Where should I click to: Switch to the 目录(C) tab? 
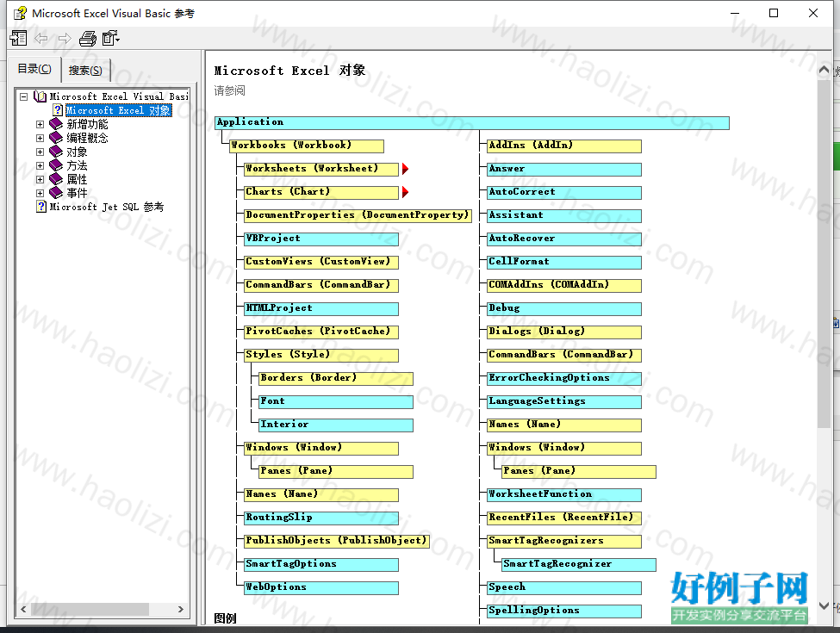[34, 69]
